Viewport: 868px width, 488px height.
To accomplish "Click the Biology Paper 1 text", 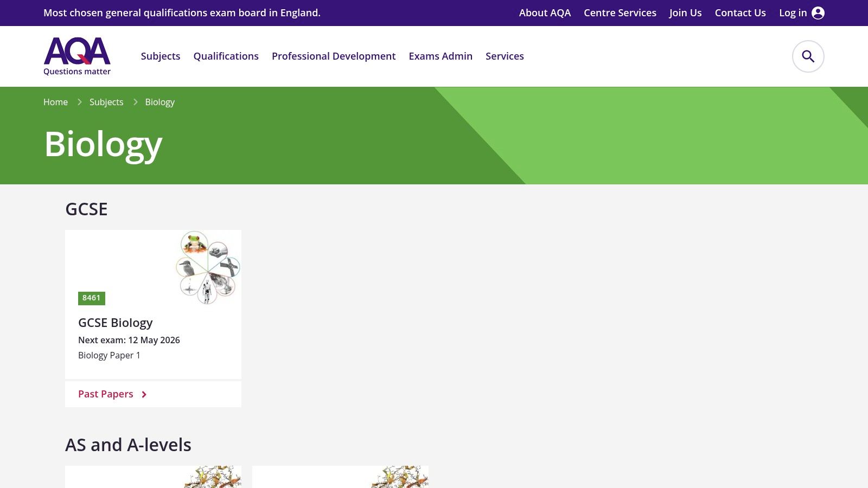I will (109, 355).
